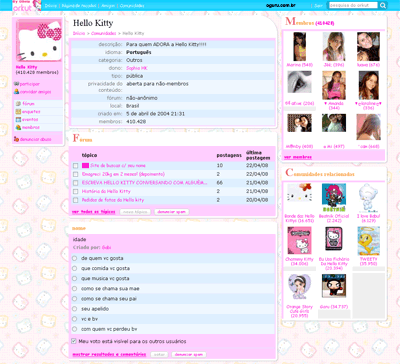The image size is (400, 364).
Task: Click the participar people icon
Action: 16,84
